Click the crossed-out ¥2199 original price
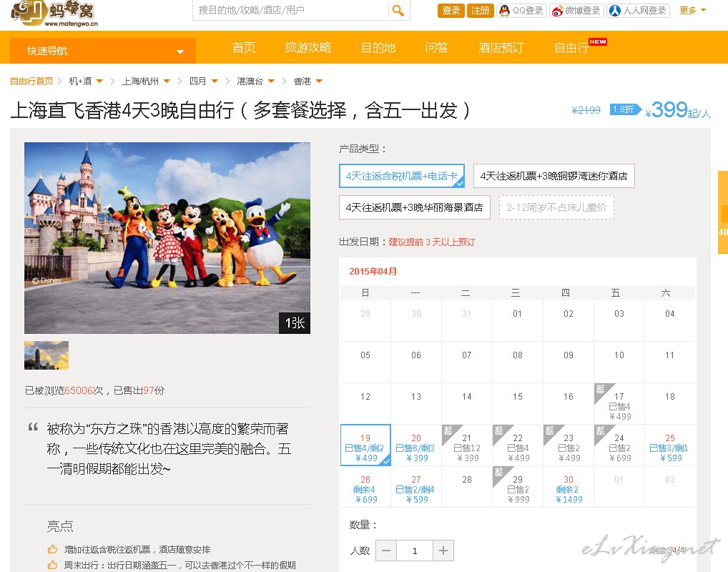The width and height of the screenshot is (728, 572). point(586,110)
